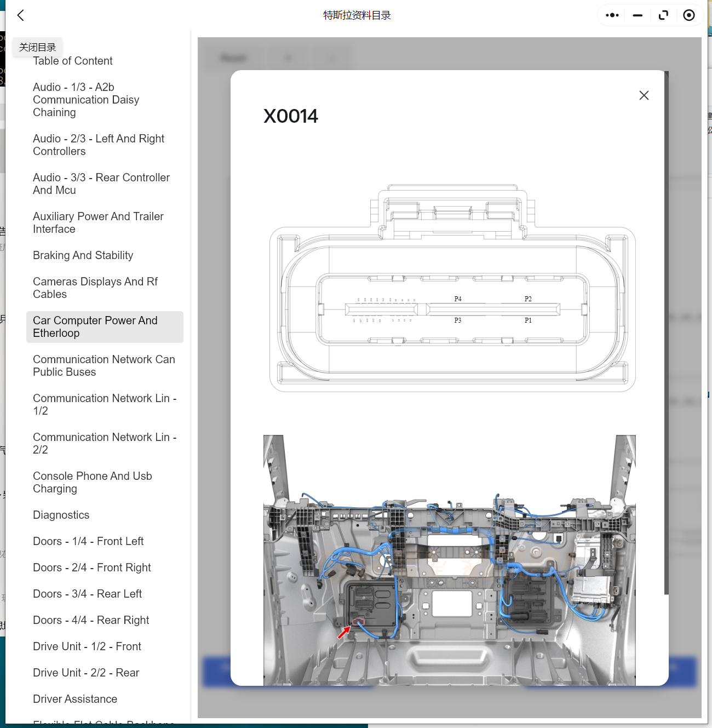Click the back arrow icon
This screenshot has width=712, height=728.
point(21,15)
